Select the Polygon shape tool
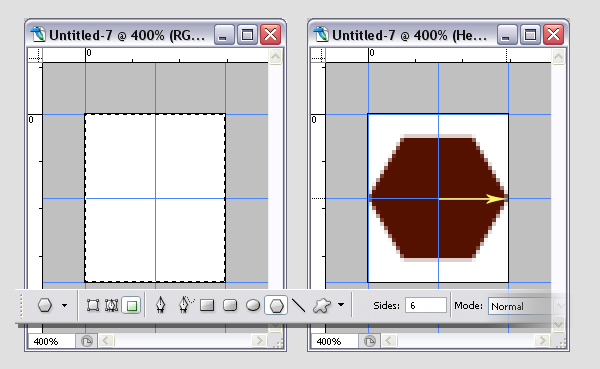 click(x=276, y=305)
